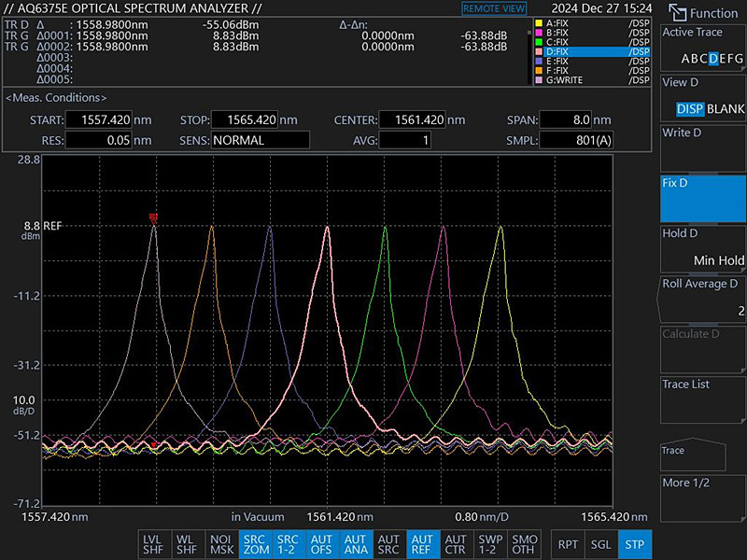Click the date and time display
747x560 pixels.
(x=601, y=8)
